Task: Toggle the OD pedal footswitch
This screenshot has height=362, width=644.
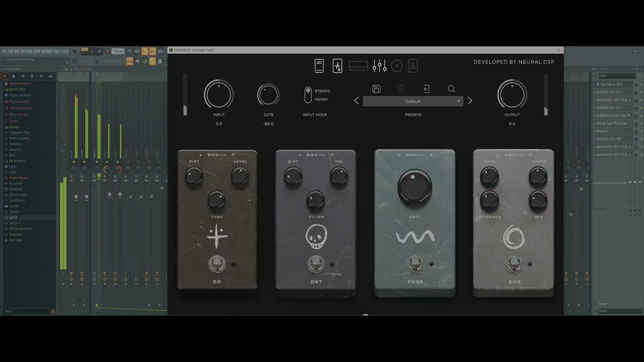Action: point(217,263)
